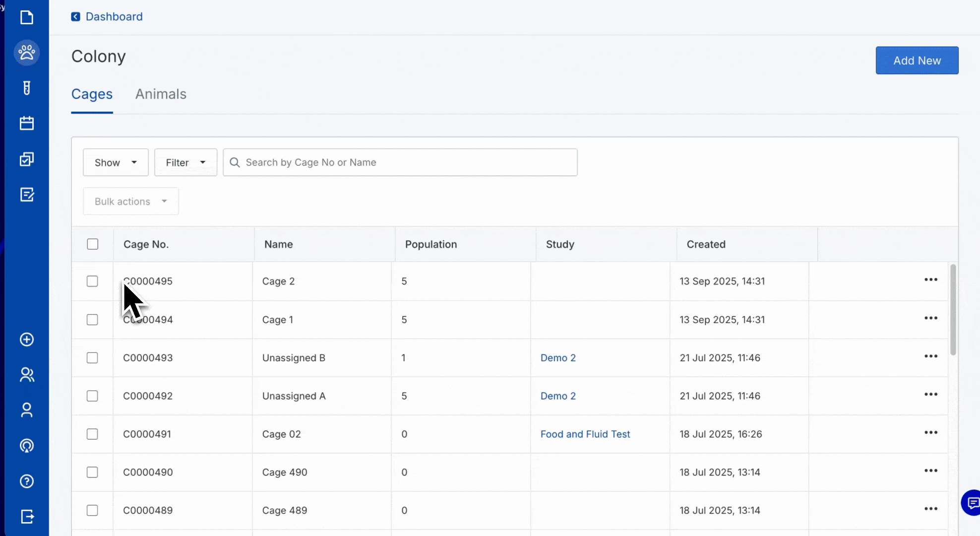Open the Bulk actions dropdown

[x=130, y=201]
